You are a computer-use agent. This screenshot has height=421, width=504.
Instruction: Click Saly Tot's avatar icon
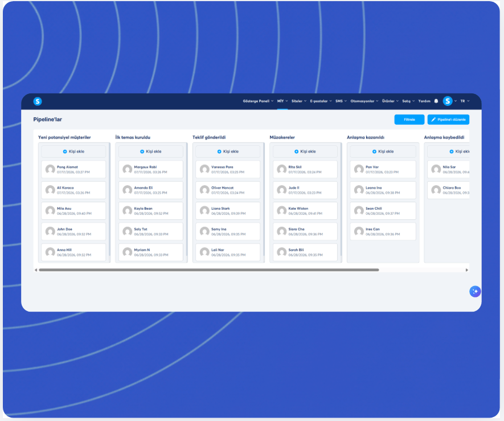click(x=128, y=231)
